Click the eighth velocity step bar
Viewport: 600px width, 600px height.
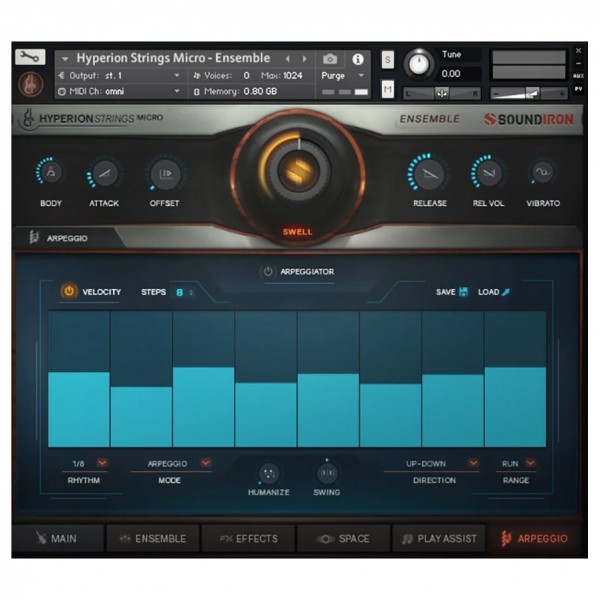[x=515, y=379]
